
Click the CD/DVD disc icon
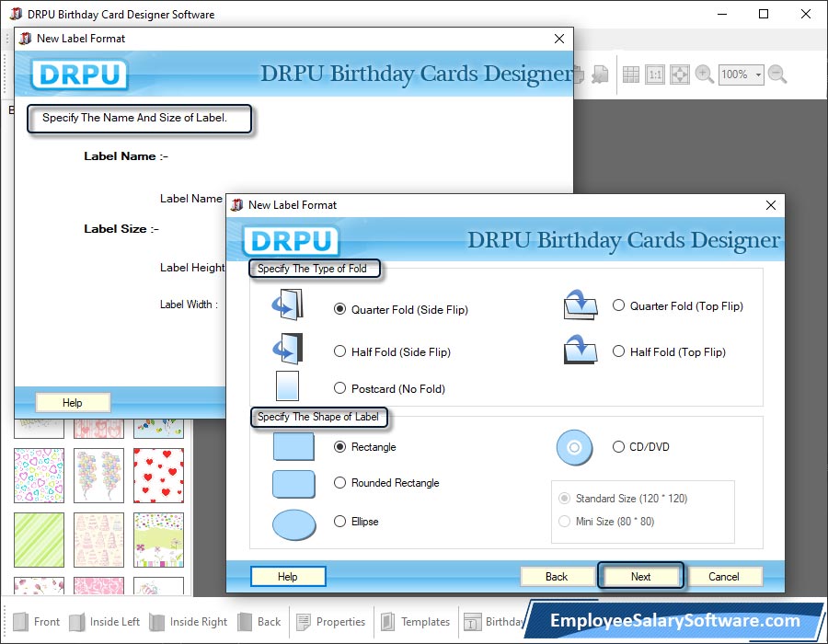[x=574, y=448]
